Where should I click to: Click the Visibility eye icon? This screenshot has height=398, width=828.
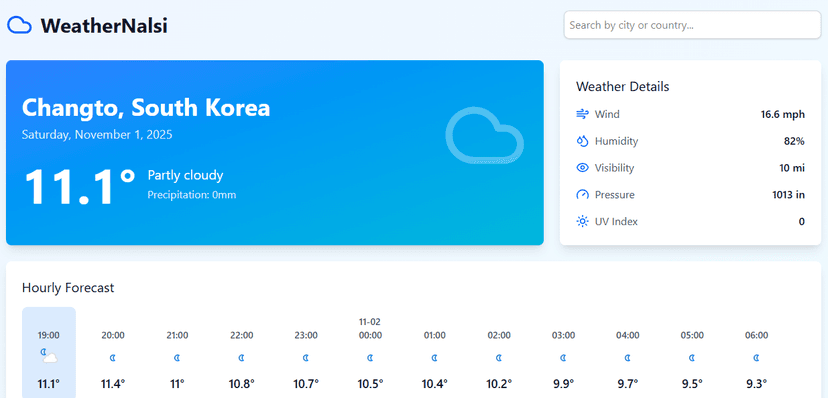582,168
